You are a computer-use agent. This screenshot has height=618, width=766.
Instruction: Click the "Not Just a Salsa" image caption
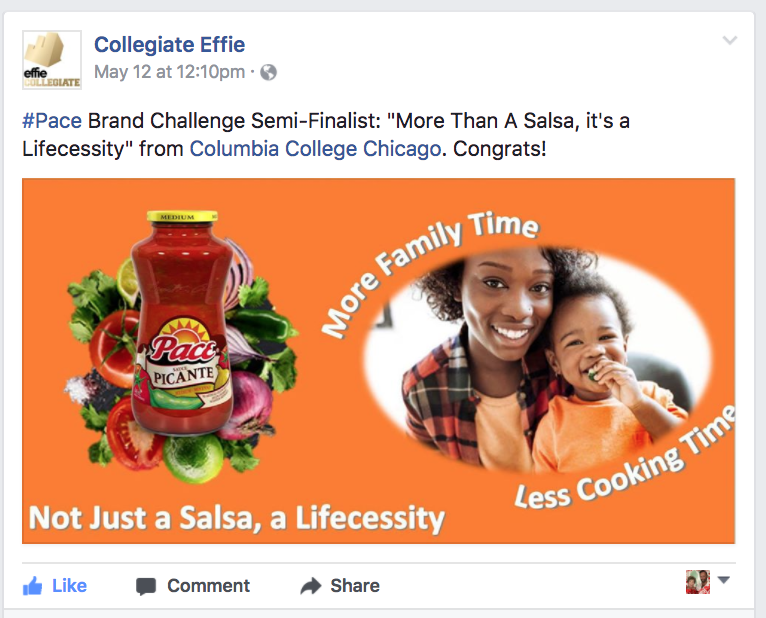pyautogui.click(x=237, y=518)
